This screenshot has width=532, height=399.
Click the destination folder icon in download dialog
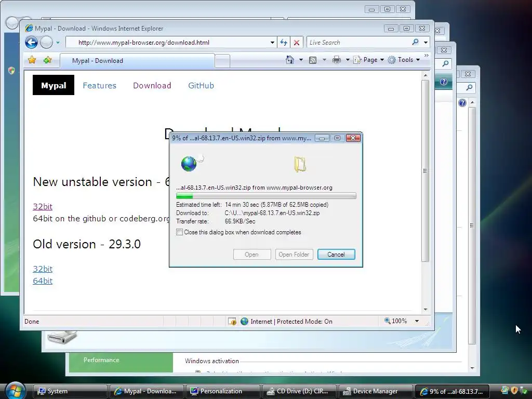tap(300, 165)
